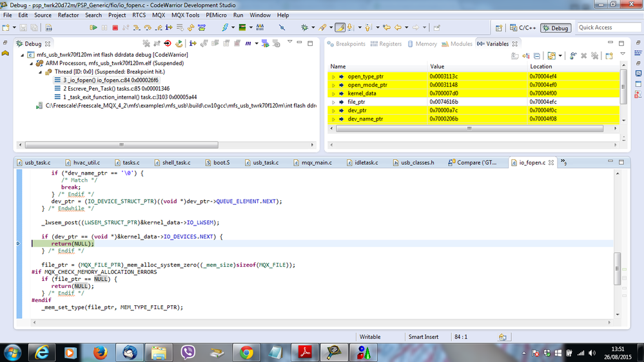
Task: Click the editor vertical scrollbar thumb
Action: [618, 269]
